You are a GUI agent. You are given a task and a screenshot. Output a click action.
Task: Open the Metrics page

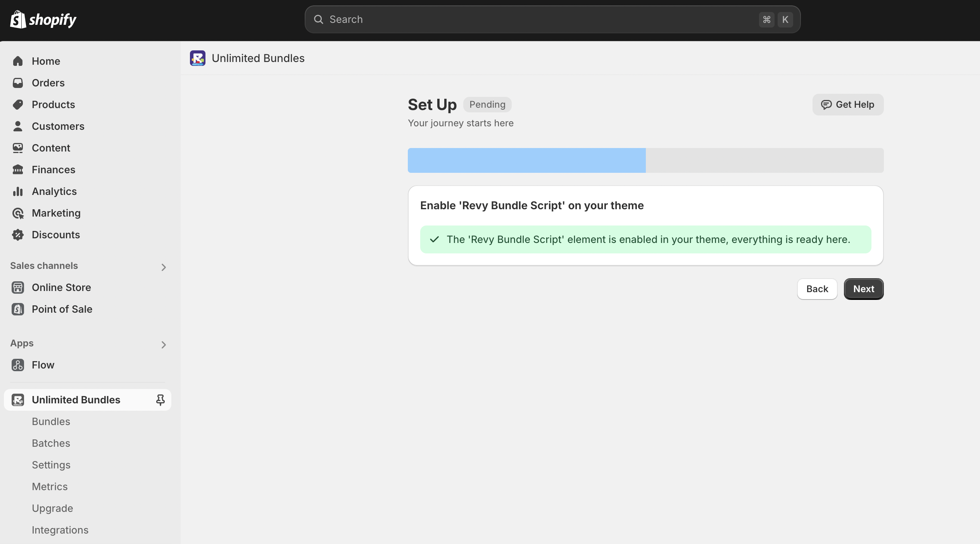50,486
